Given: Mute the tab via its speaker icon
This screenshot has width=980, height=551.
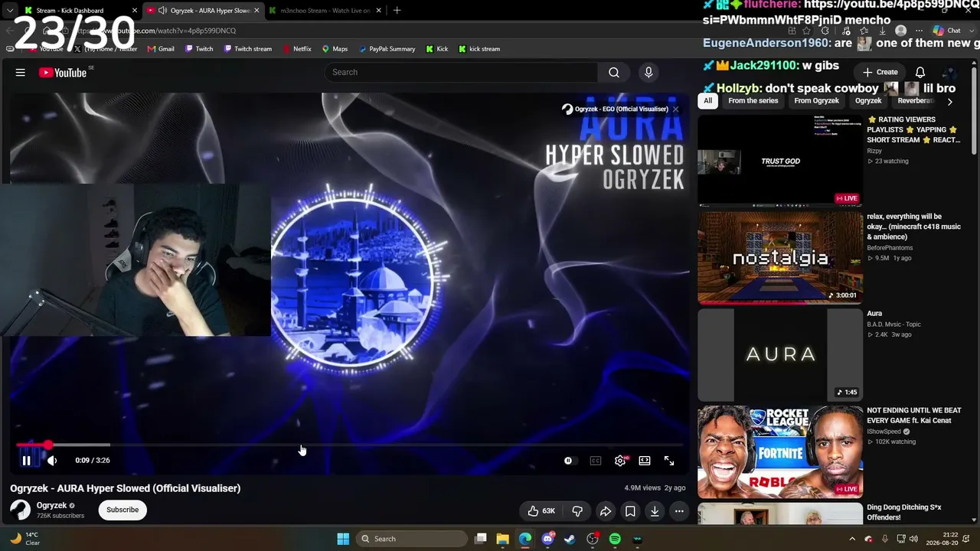Looking at the screenshot, I should 162,11.
